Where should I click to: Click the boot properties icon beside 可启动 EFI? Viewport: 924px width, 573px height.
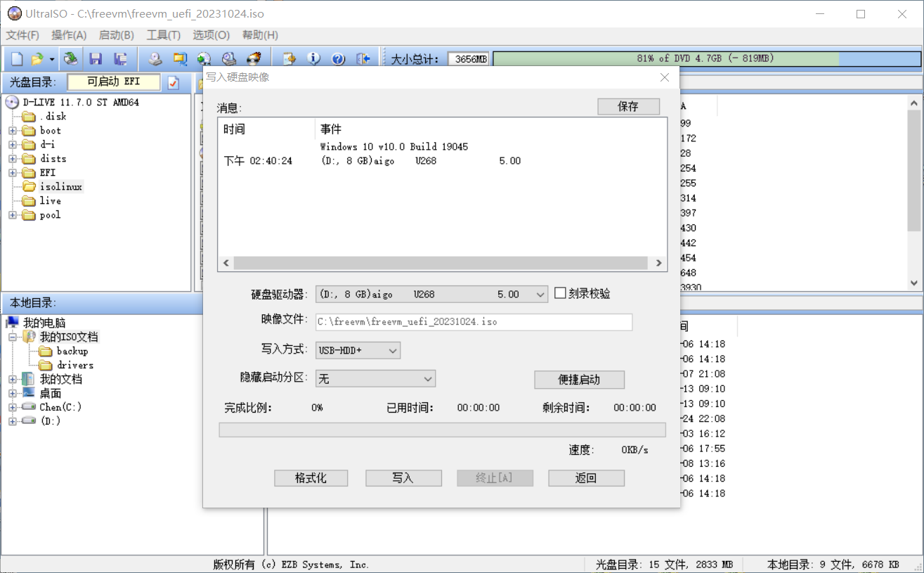pos(174,83)
